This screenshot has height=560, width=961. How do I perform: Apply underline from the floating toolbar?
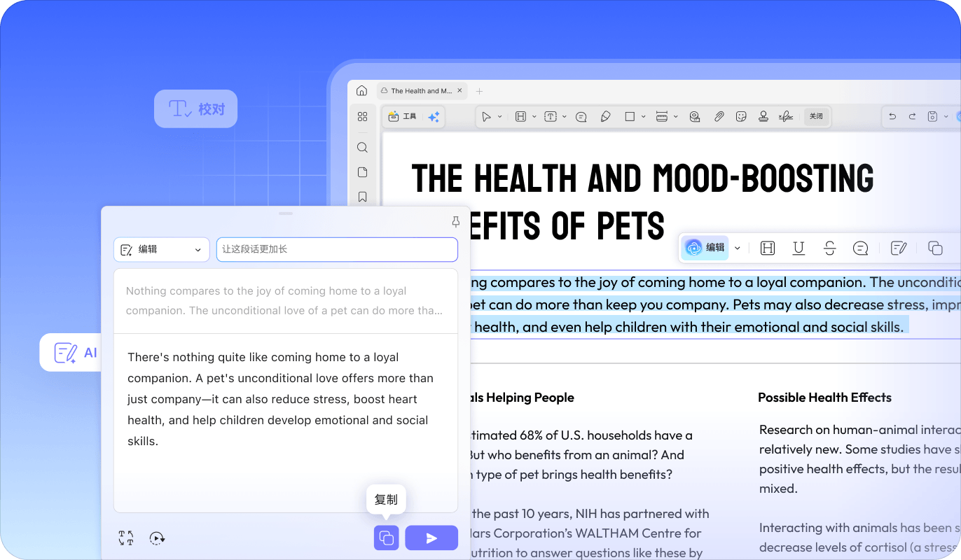[798, 248]
